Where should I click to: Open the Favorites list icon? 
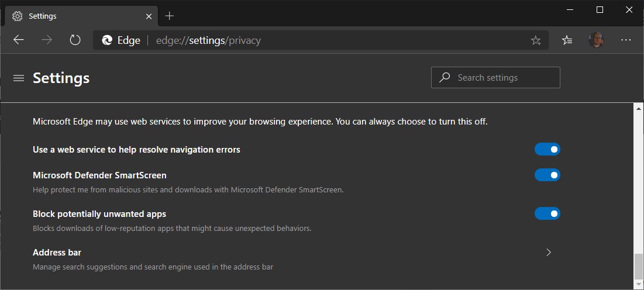point(567,40)
